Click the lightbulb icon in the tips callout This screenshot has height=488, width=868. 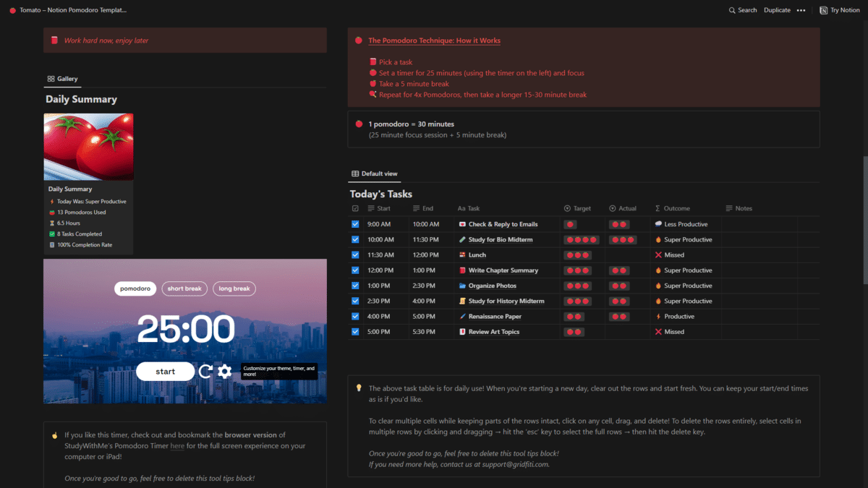[x=358, y=388]
